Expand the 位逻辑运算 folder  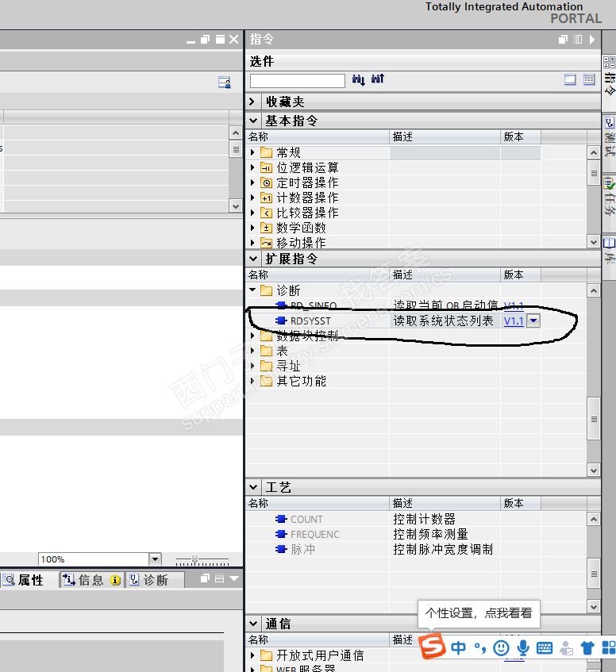tap(252, 167)
